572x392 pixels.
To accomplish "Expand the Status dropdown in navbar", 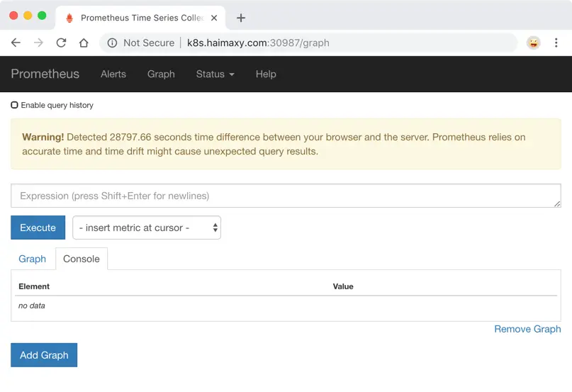I will [215, 74].
